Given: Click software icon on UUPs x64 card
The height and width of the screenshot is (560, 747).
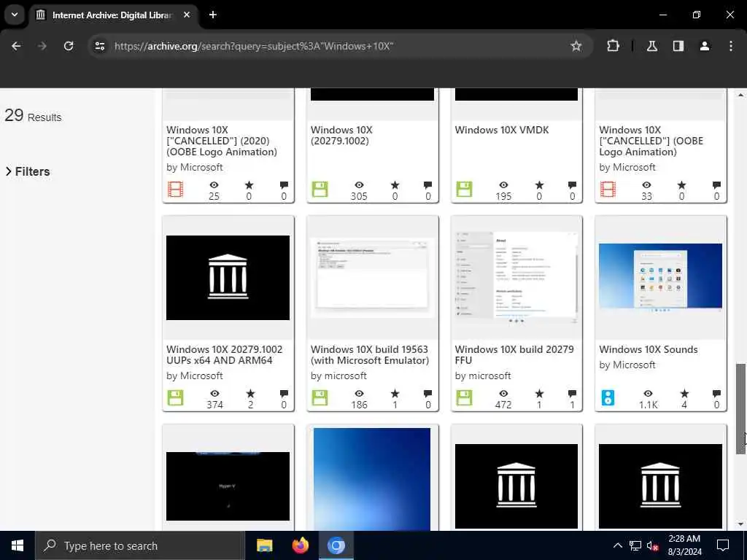Looking at the screenshot, I should (175, 397).
